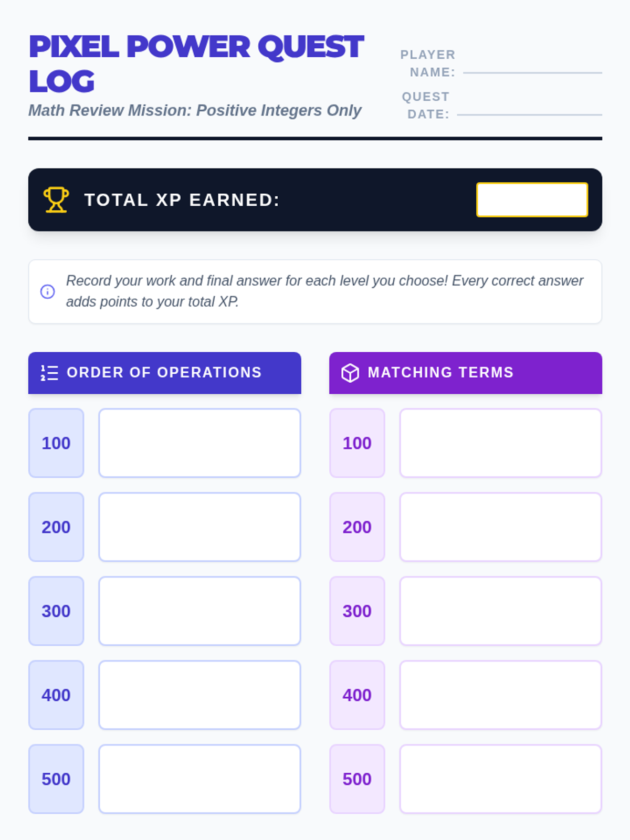Click the Total XP Earned input box
The height and width of the screenshot is (840, 630).
(x=532, y=200)
